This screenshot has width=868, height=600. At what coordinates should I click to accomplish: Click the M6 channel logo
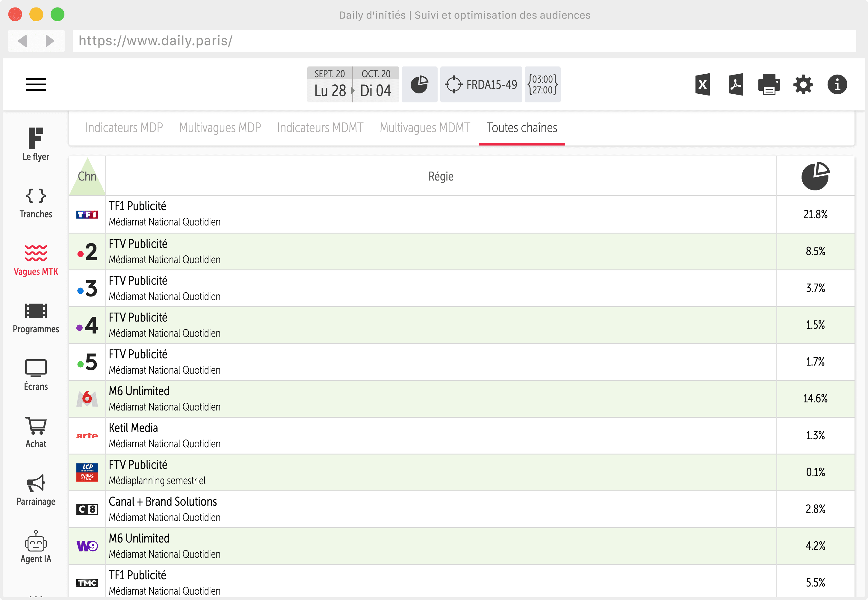click(87, 399)
